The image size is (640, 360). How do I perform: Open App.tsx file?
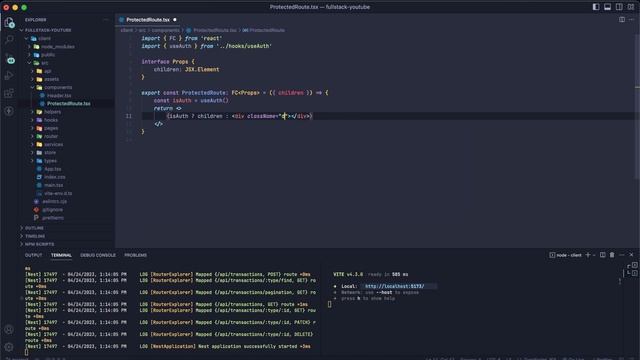coord(53,169)
